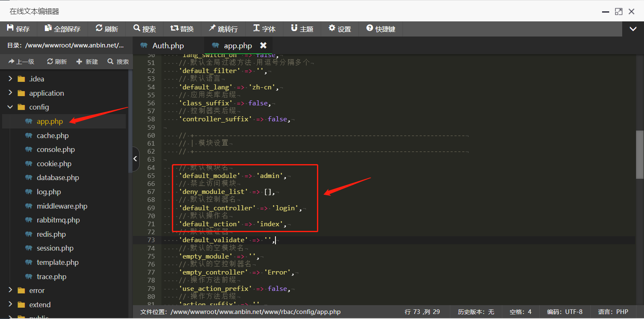The image size is (644, 319).
Task: Click 历史版本 status bar entry
Action: [x=476, y=312]
